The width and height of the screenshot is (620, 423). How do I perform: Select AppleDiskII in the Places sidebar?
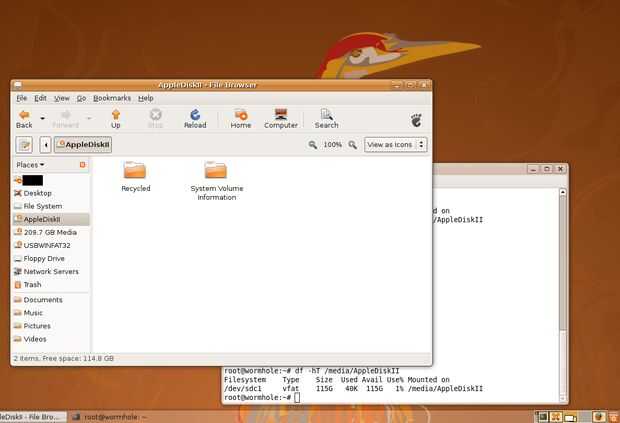coord(51,219)
